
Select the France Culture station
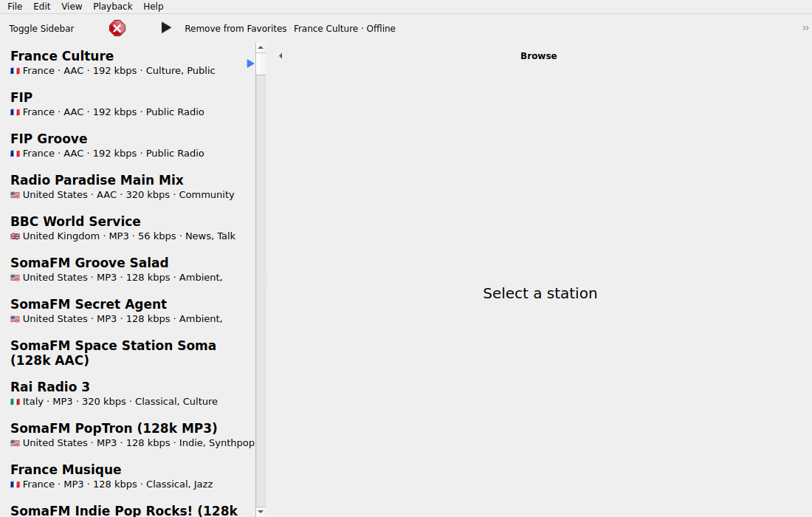tap(128, 63)
